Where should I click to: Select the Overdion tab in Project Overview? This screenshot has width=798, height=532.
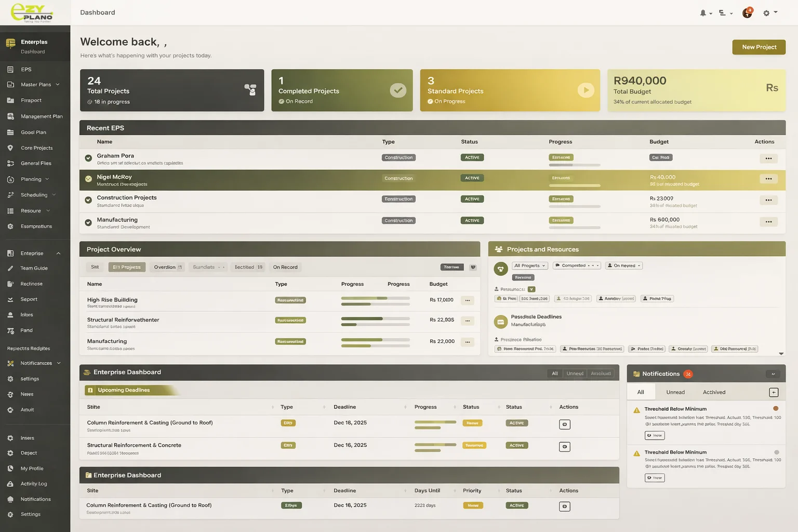[x=167, y=267]
